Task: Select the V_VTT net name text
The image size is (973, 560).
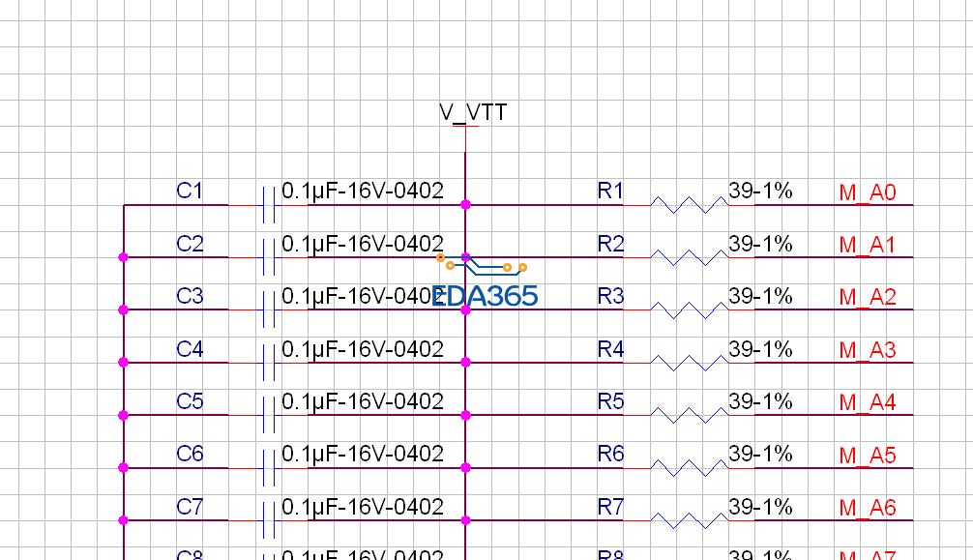Action: [x=472, y=112]
